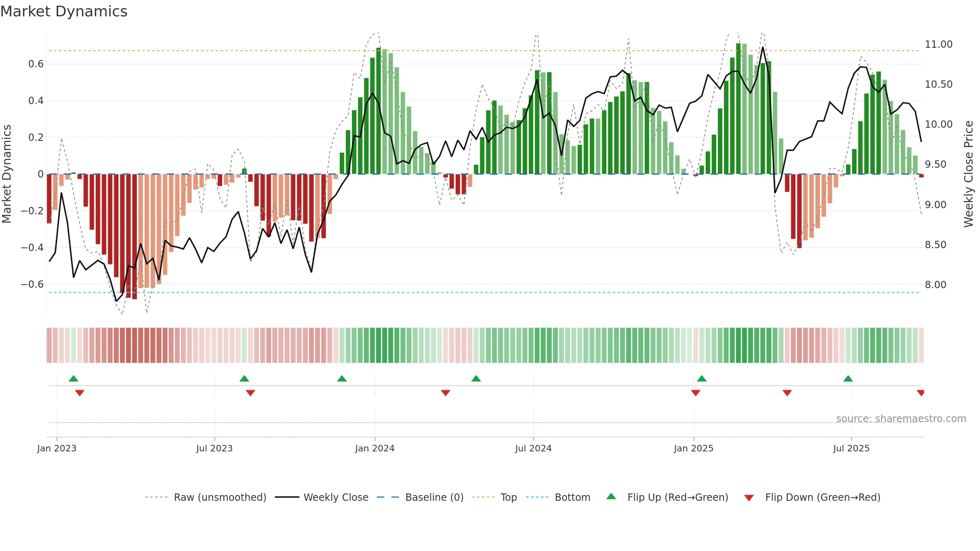This screenshot has width=980, height=551.
Task: Click the Market Dynamics chart title
Action: 64,11
